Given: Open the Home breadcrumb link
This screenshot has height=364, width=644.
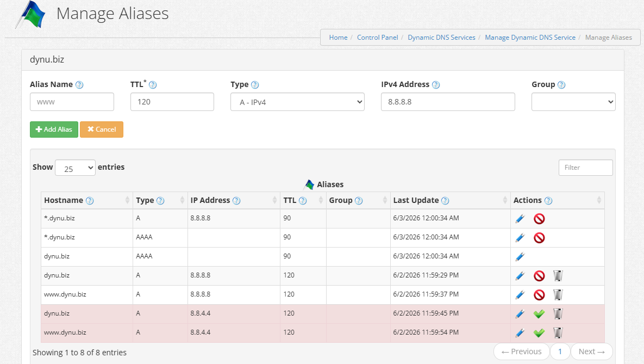Looking at the screenshot, I should pos(338,38).
